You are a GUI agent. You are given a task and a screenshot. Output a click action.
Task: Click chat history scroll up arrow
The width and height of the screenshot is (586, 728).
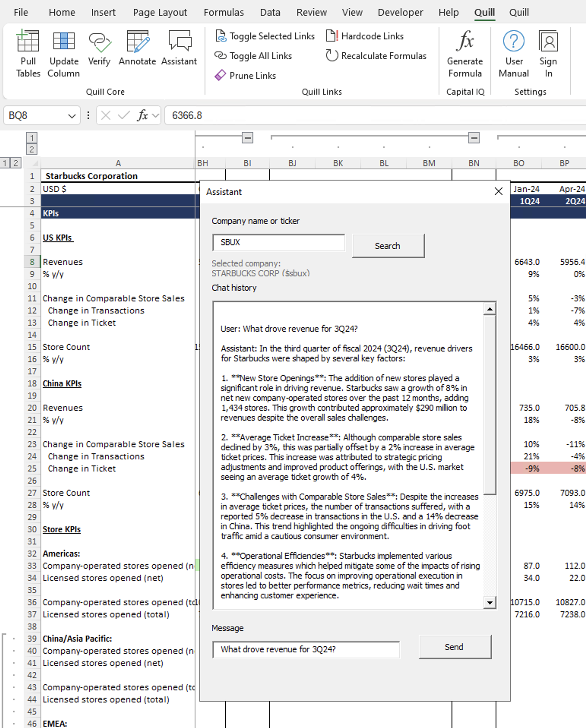pos(490,309)
